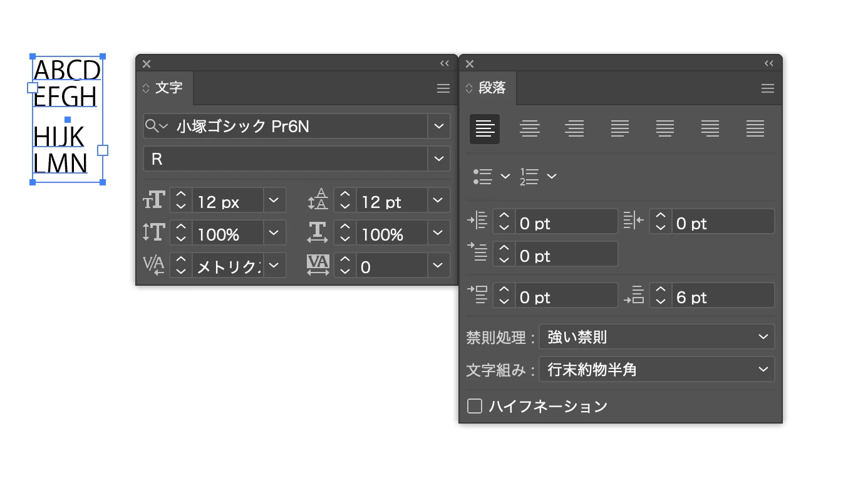The width and height of the screenshot is (868, 500).
Task: Click the tracking icon
Action: pos(318,265)
